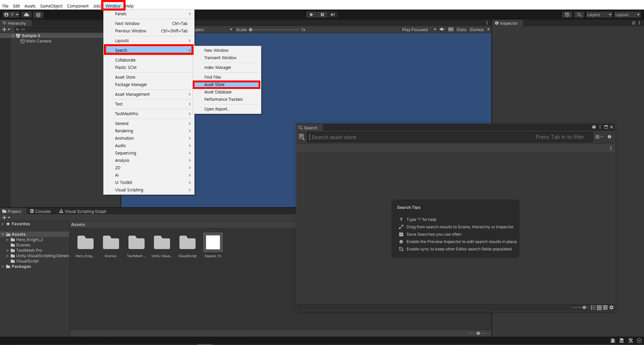
Task: Select Package Manager from the Window menu
Action: (x=149, y=84)
